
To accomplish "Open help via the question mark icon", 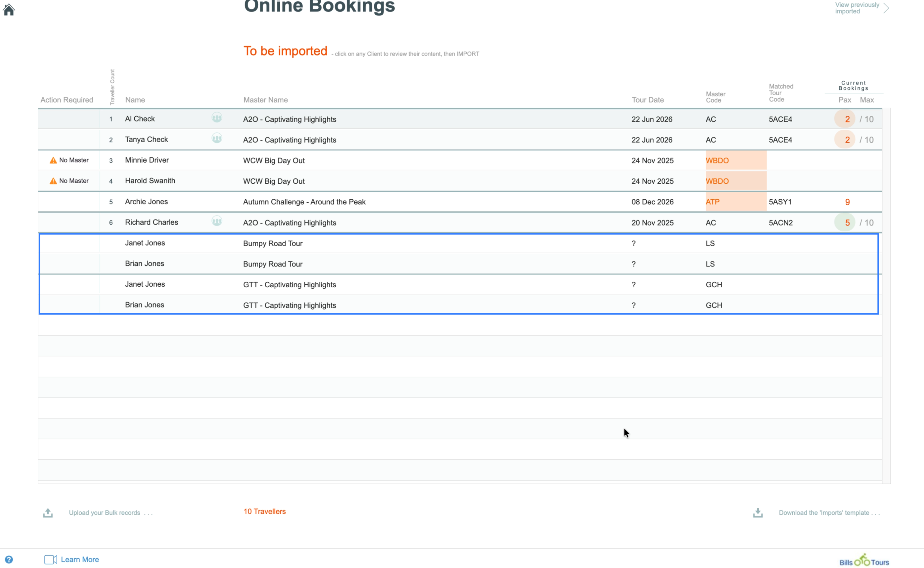I will (9, 559).
